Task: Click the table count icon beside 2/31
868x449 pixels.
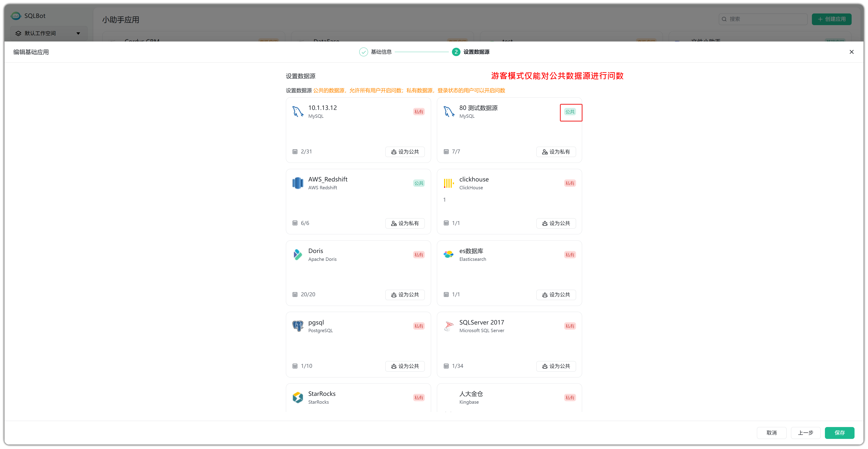Action: (x=295, y=152)
